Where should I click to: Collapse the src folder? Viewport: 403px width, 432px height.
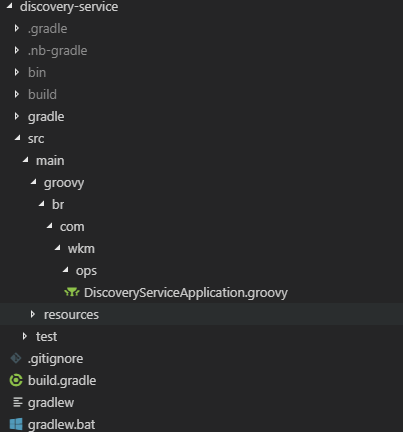[x=18, y=138]
